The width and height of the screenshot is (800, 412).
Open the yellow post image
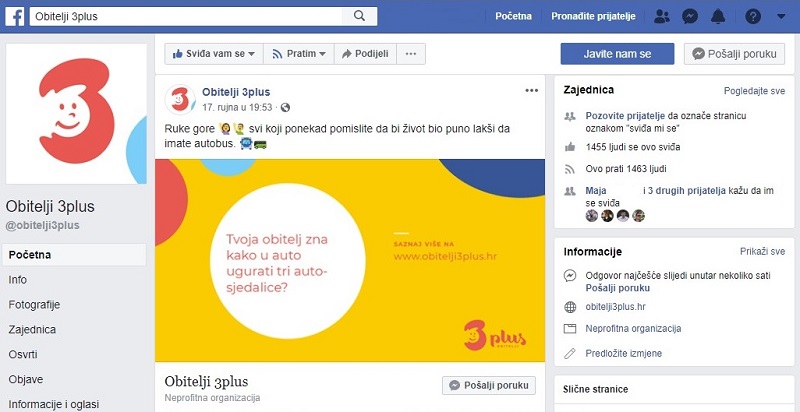click(350, 261)
